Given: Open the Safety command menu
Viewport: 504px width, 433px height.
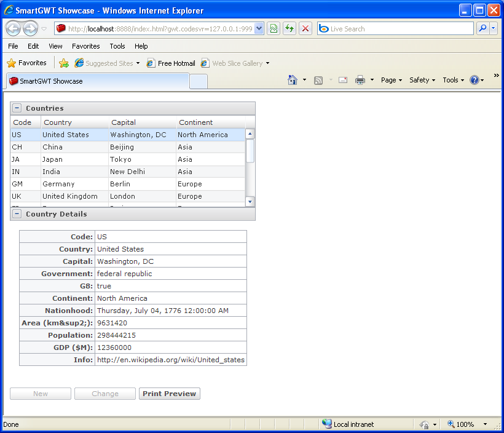Looking at the screenshot, I should tap(422, 80).
